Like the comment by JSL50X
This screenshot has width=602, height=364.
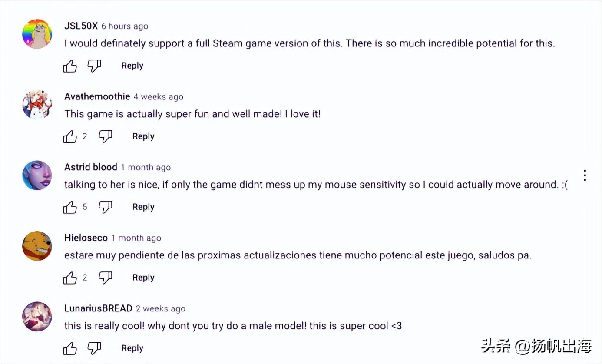click(70, 66)
